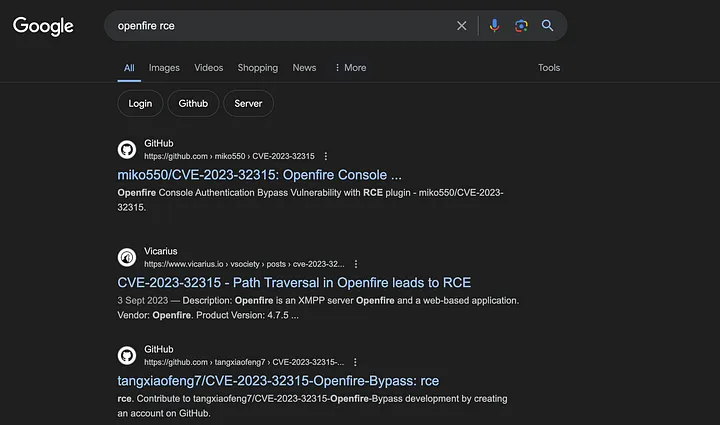Click GitHub favicon of miko550 result

[127, 150]
